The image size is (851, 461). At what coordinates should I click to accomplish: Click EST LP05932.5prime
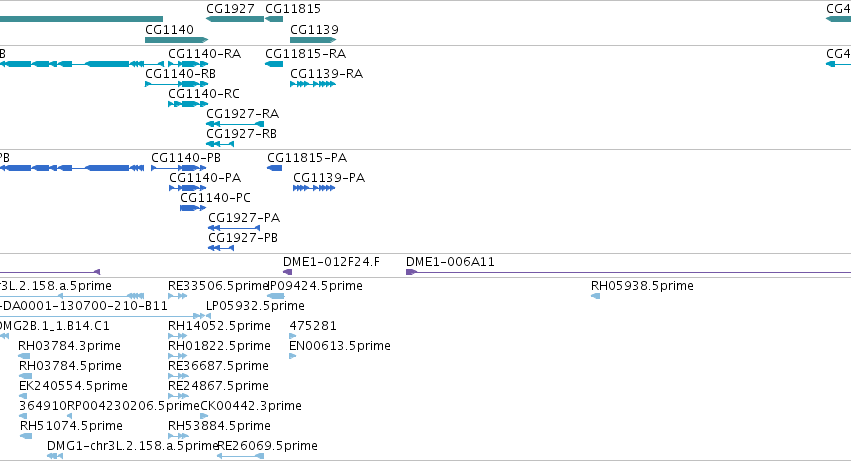click(x=256, y=306)
